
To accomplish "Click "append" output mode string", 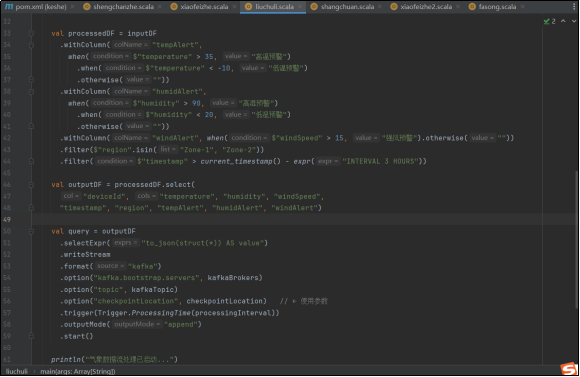I will pos(181,324).
